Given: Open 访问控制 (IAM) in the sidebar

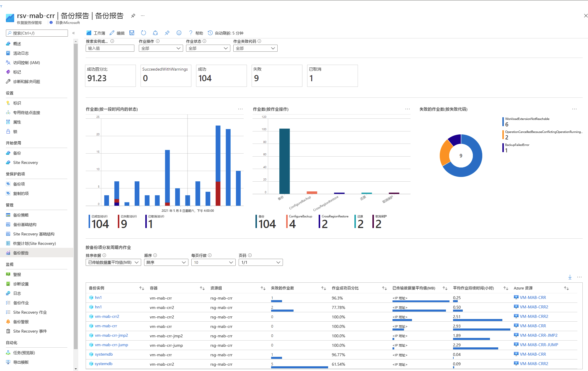Looking at the screenshot, I should (26, 63).
